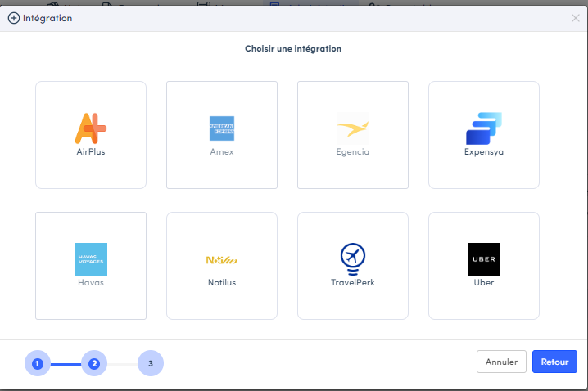Select the AirPlus integration logo
This screenshot has height=391, width=588.
click(x=91, y=128)
